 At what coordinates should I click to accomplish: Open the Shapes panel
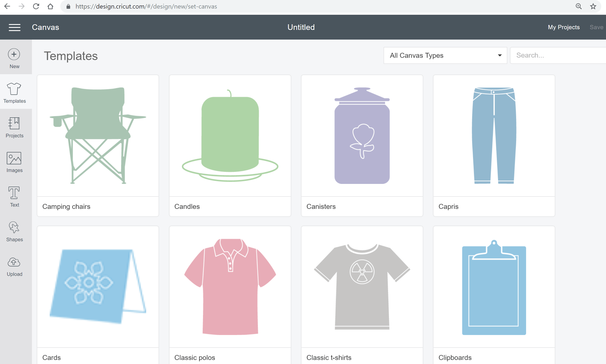[14, 231]
